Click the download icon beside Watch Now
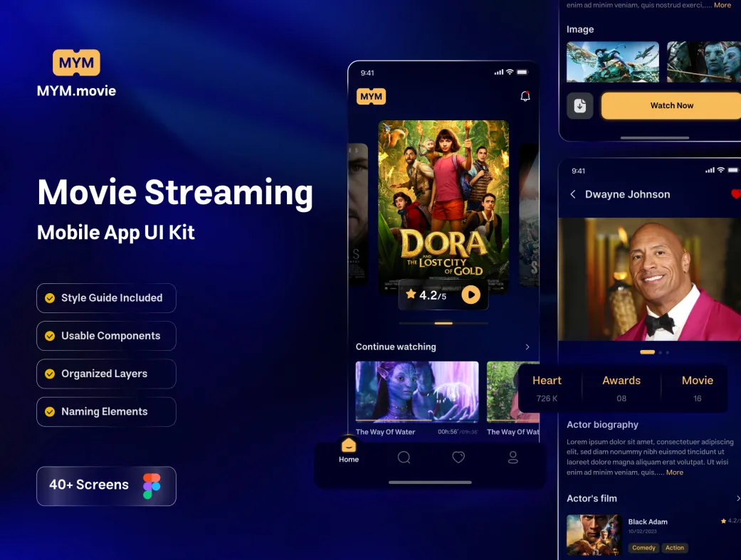The width and height of the screenshot is (741, 560). tap(580, 106)
